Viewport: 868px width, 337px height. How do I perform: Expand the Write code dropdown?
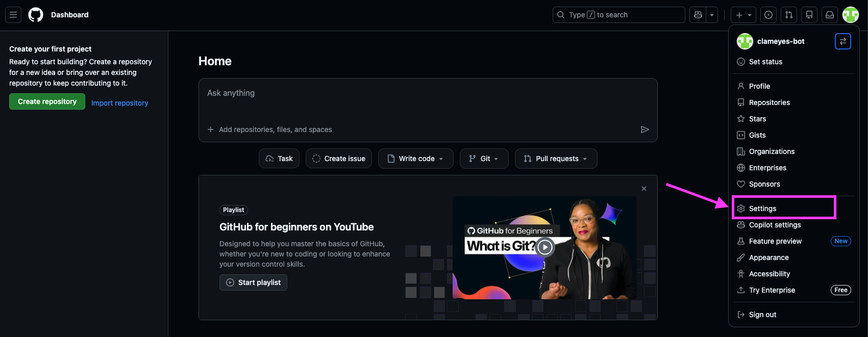(x=416, y=159)
